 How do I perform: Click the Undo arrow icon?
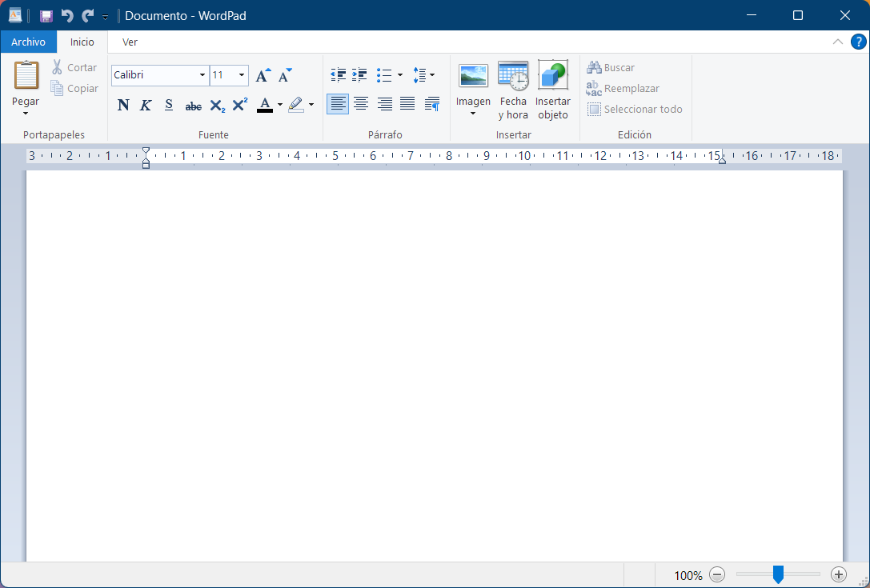pyautogui.click(x=67, y=16)
